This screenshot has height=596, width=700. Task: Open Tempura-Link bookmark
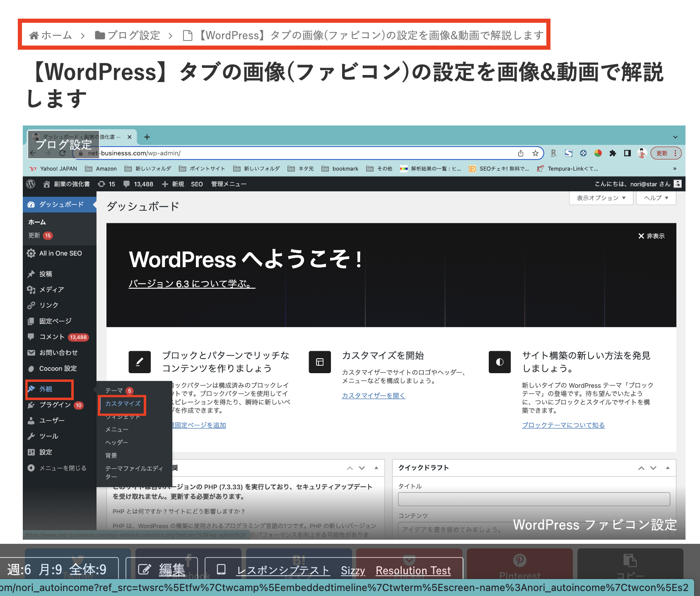pos(568,169)
